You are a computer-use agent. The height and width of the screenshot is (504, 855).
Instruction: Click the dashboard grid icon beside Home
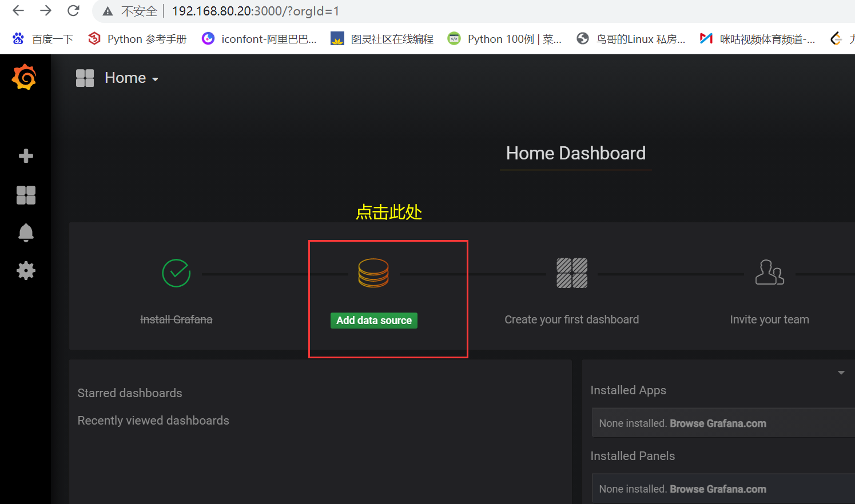(x=85, y=78)
